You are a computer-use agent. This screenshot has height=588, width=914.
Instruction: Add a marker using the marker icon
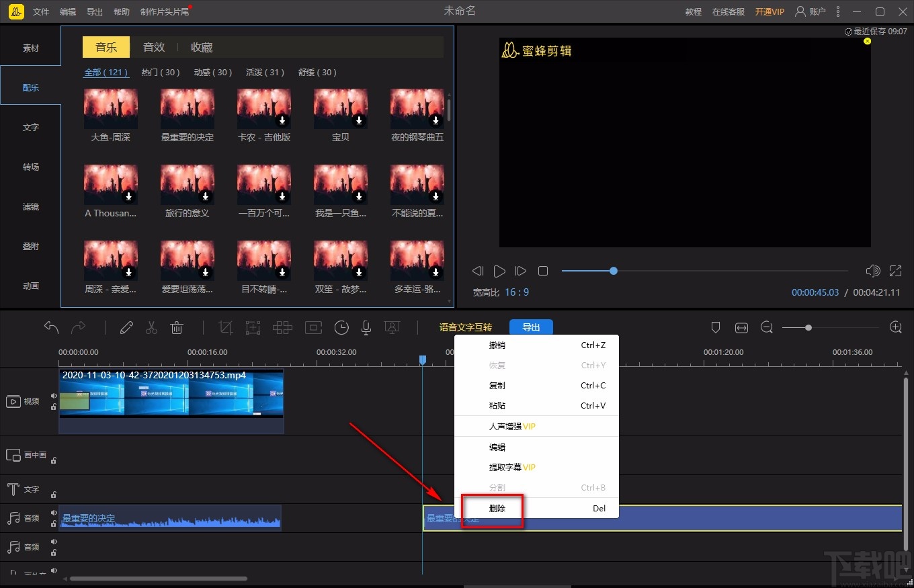[716, 327]
